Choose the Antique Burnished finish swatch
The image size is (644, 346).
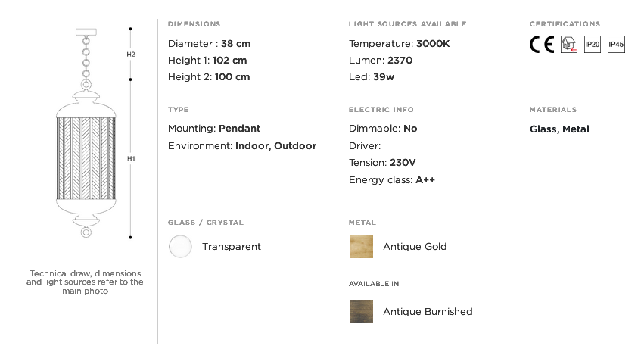pyautogui.click(x=361, y=312)
